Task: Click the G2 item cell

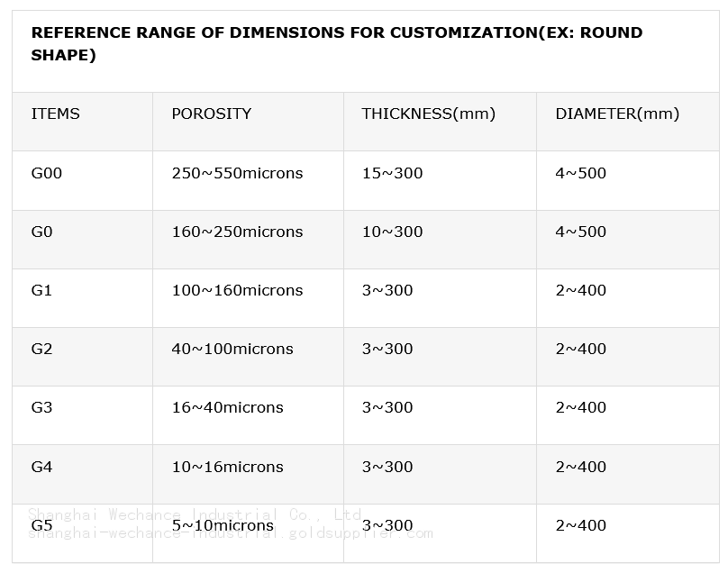Action: [42, 349]
